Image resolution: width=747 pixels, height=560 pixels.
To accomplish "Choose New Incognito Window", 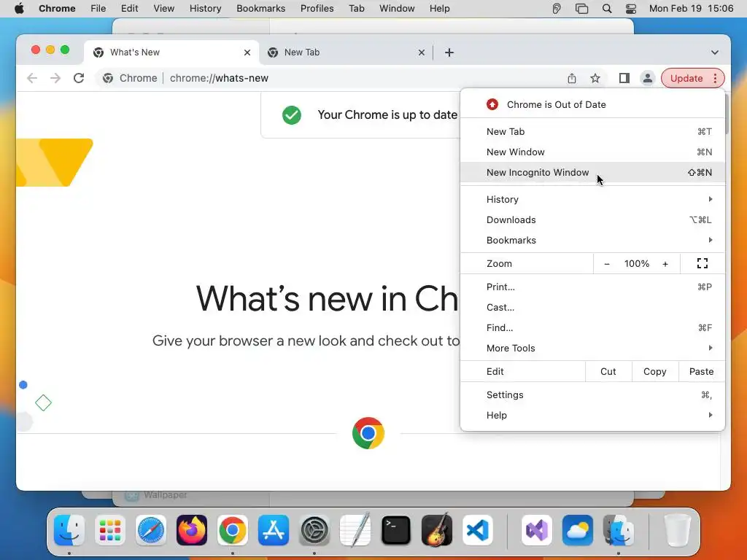I will point(592,172).
